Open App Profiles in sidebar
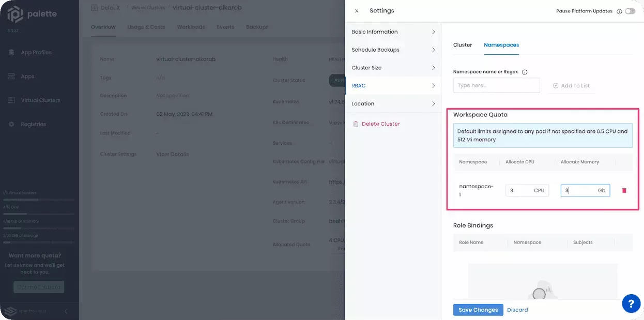The image size is (644, 320). (x=36, y=53)
